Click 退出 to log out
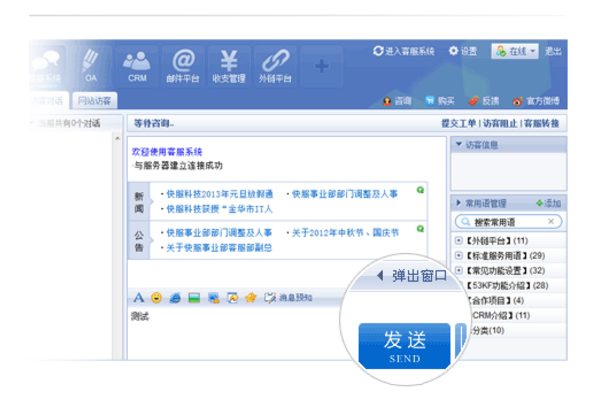This screenshot has width=611, height=394. click(553, 51)
